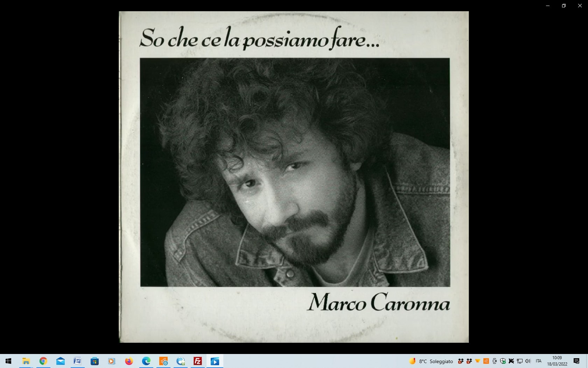Select the active Movies & TV player icon
The width and height of the screenshot is (588, 368).
(215, 361)
